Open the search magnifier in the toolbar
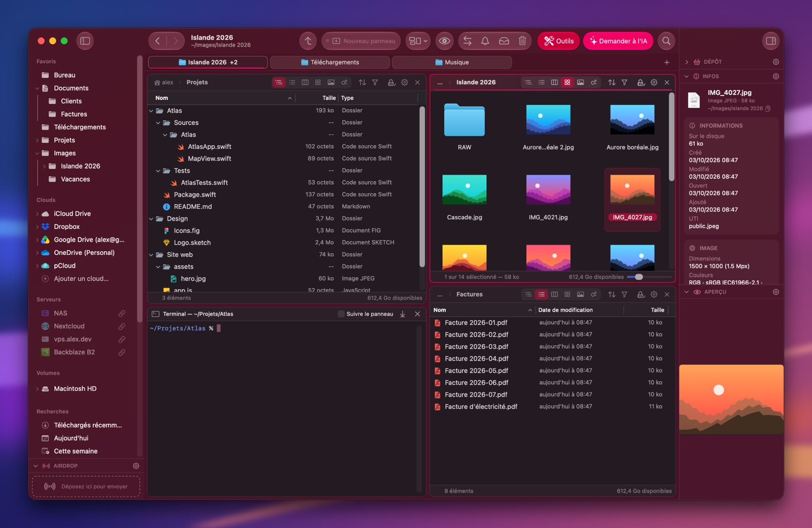812x528 pixels. click(x=666, y=41)
